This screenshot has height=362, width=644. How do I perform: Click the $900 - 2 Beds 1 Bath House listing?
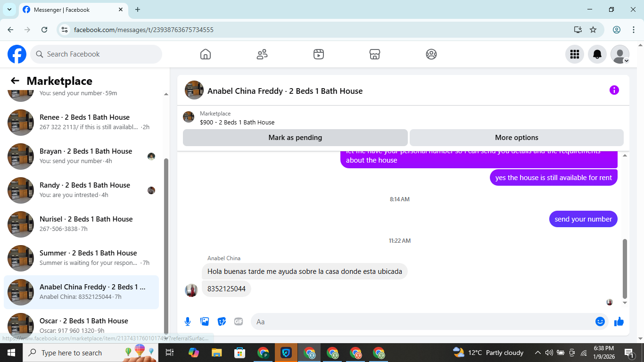coord(237,122)
